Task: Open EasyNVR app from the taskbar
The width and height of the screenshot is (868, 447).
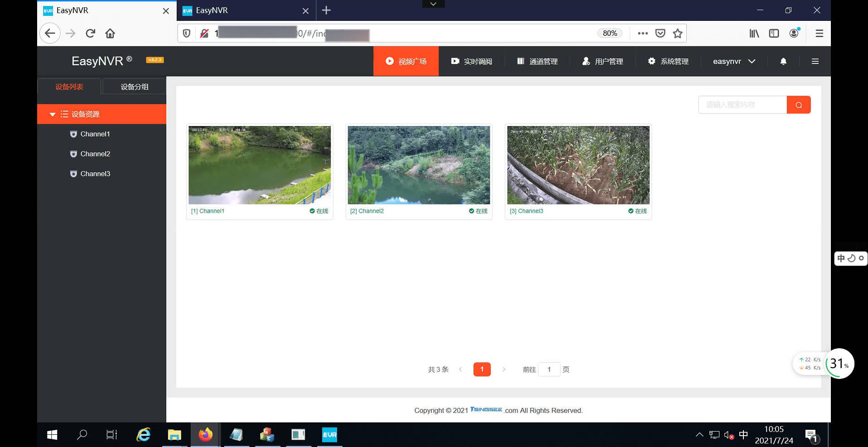Action: pyautogui.click(x=329, y=435)
